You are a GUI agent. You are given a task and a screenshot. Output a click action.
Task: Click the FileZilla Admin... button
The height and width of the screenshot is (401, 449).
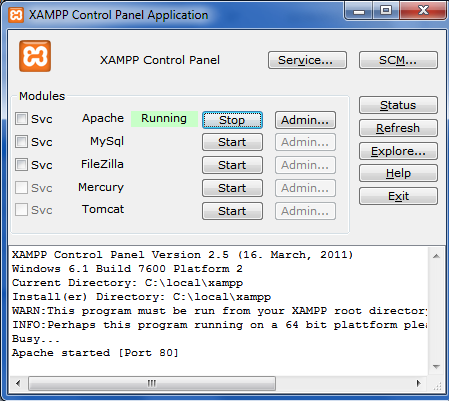click(x=305, y=165)
